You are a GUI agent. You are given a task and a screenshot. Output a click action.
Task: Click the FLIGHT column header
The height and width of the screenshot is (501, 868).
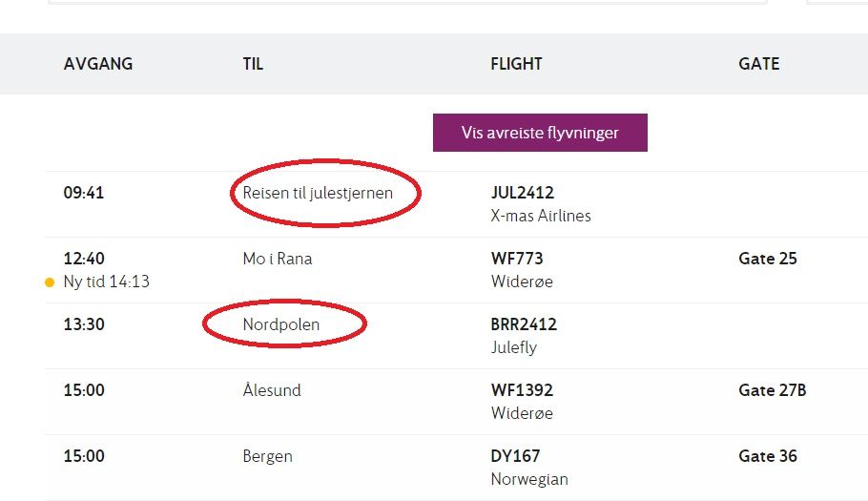[516, 64]
